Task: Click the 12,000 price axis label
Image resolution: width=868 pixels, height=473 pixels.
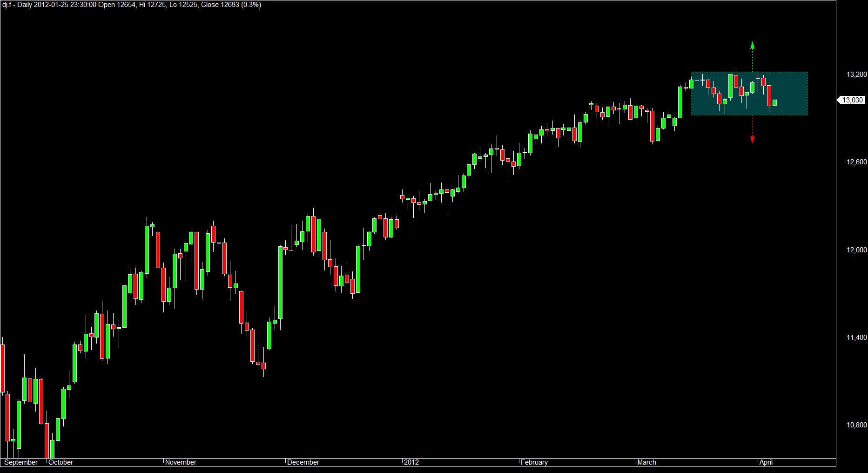Action: 857,250
